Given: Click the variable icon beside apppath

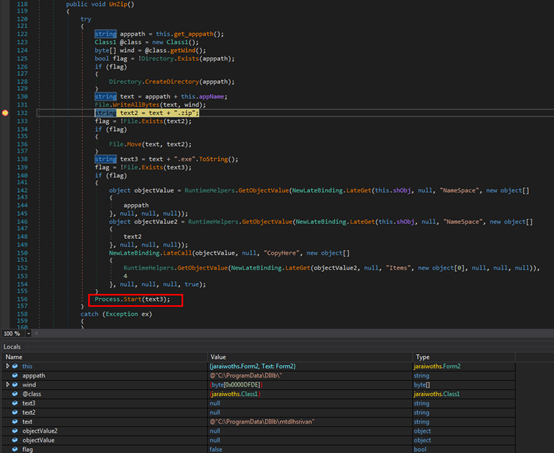Looking at the screenshot, I should click(x=15, y=375).
